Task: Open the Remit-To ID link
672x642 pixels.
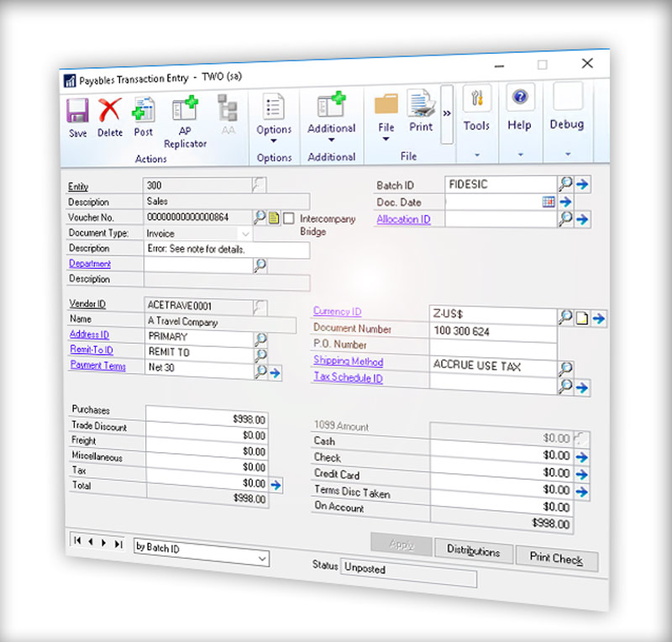Action: click(92, 350)
